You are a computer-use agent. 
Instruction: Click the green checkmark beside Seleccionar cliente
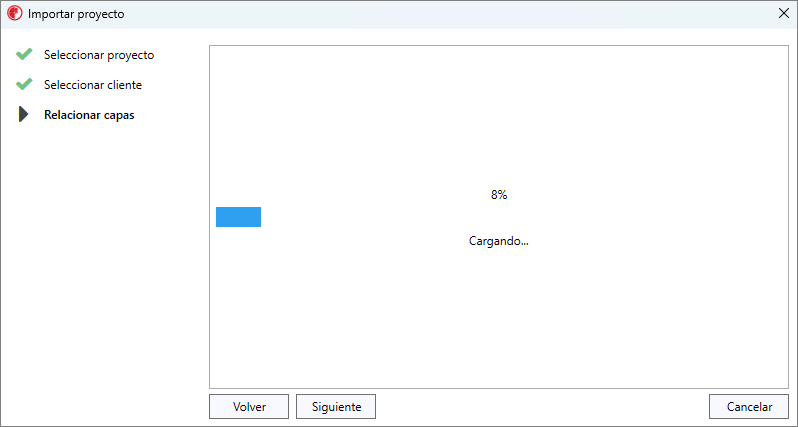tap(24, 84)
